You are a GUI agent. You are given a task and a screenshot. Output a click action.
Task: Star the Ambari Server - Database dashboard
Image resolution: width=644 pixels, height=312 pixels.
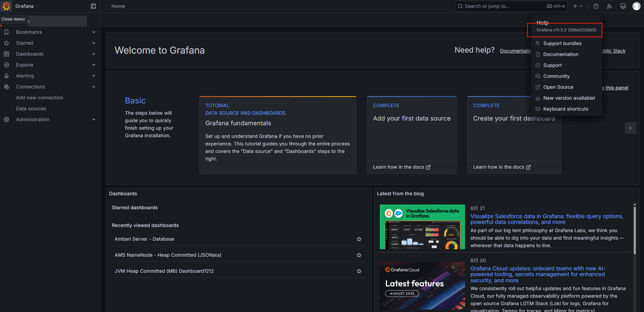(x=359, y=239)
